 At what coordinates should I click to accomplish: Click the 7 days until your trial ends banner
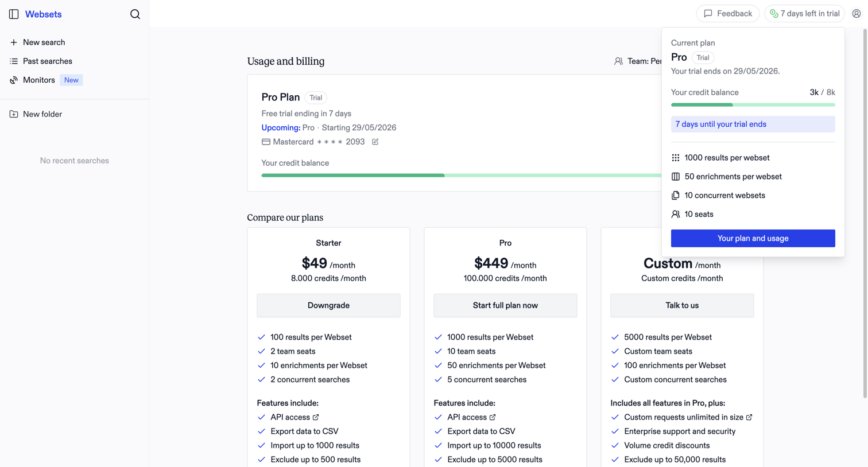(753, 124)
